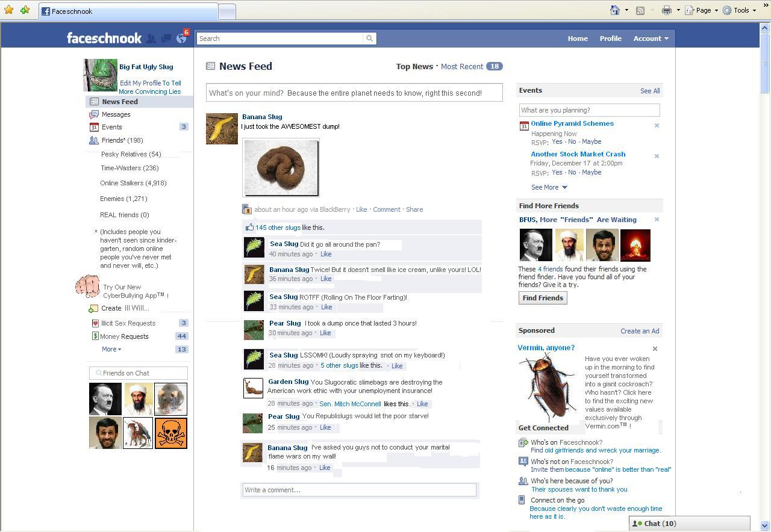Expand the Account dropdown menu
Image resolution: width=771 pixels, height=532 pixels.
point(651,39)
